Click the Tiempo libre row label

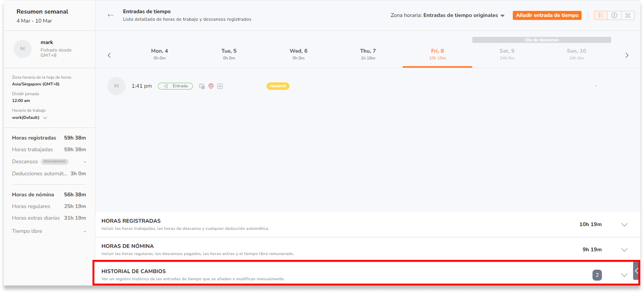[27, 231]
